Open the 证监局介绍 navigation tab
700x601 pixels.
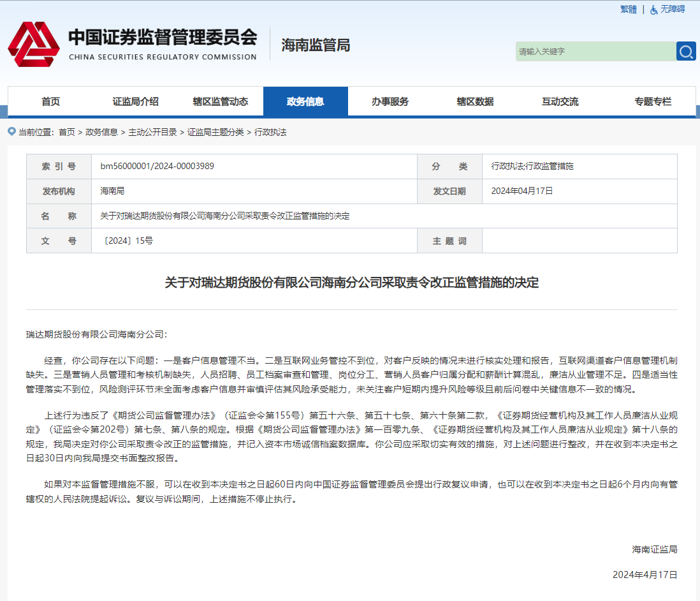click(135, 101)
